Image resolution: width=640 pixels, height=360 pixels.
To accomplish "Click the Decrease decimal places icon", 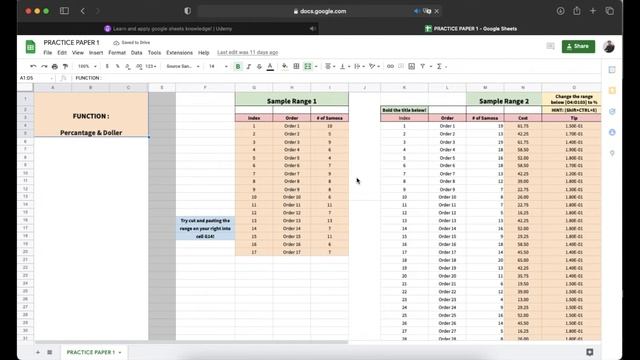I will tap(128, 66).
